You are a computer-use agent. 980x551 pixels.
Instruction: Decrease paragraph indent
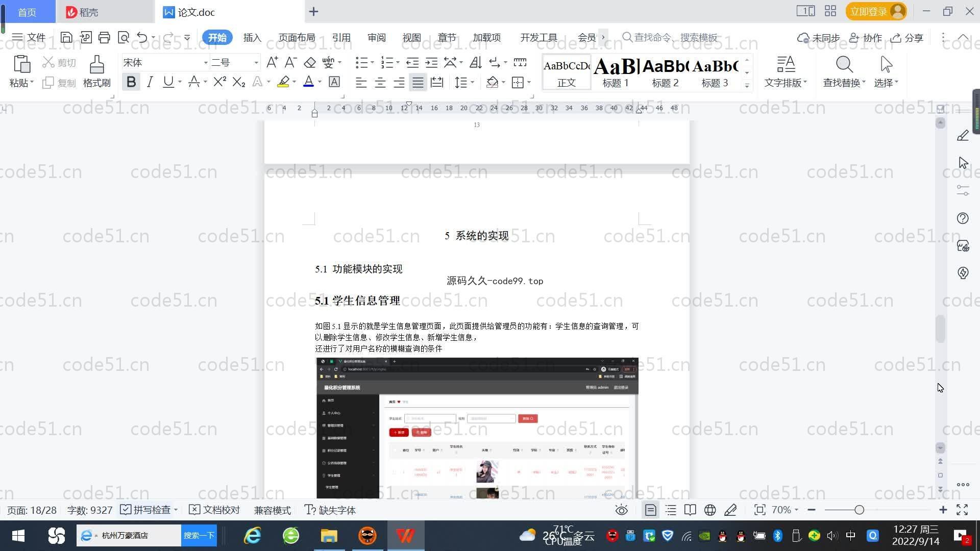pyautogui.click(x=412, y=62)
